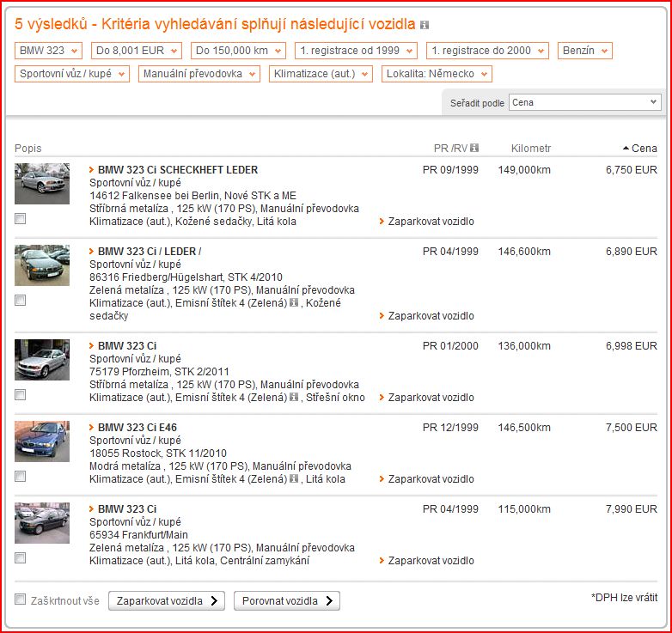Sort by the Cena column header
This screenshot has height=633, width=672.
pos(645,149)
